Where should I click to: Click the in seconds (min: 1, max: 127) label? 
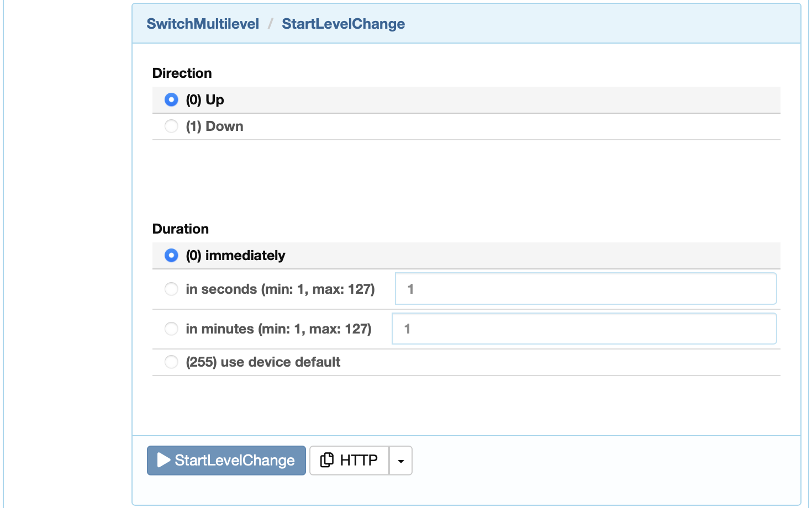[281, 289]
